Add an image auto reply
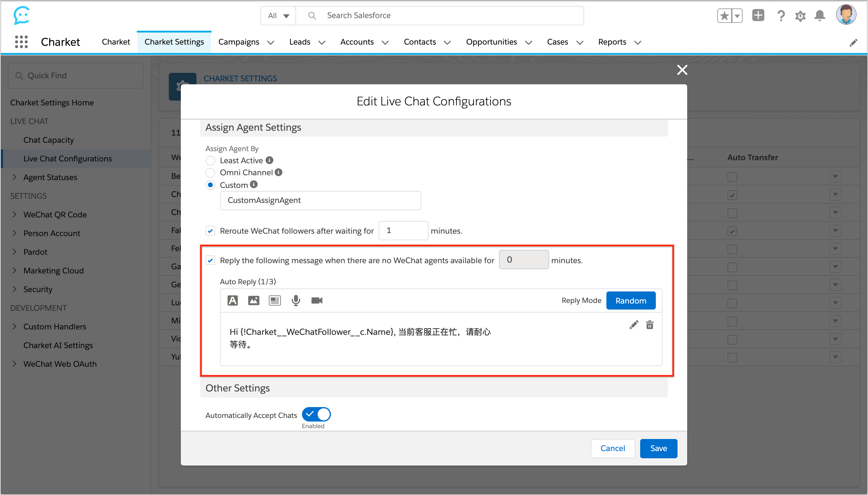This screenshot has height=495, width=868. click(254, 300)
